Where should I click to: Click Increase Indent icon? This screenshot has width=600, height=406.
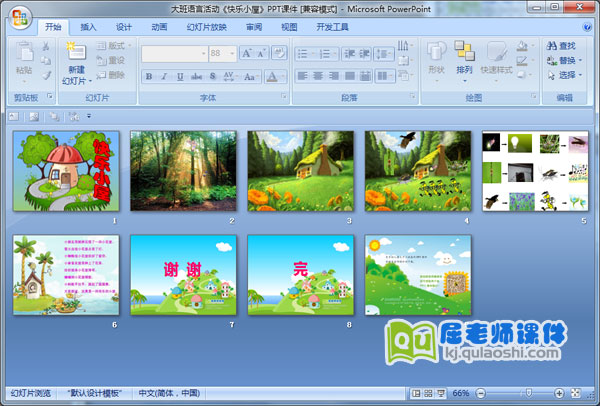pos(364,54)
